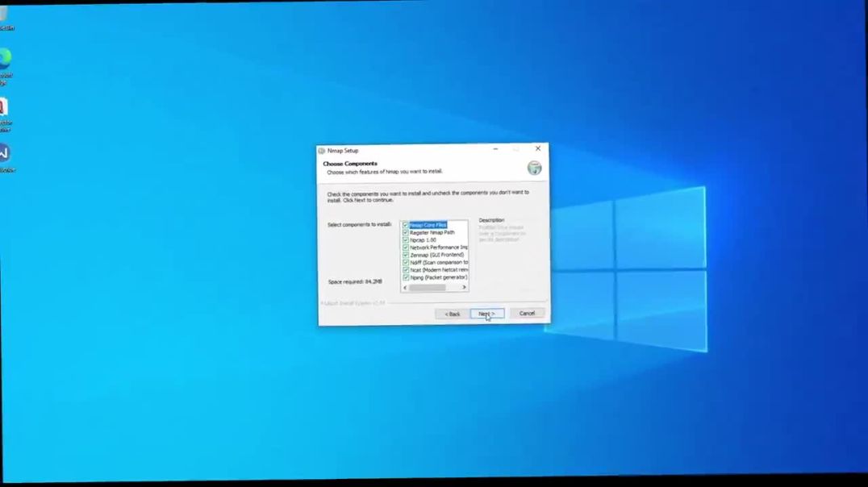
Task: Click the Next button
Action: click(x=487, y=313)
